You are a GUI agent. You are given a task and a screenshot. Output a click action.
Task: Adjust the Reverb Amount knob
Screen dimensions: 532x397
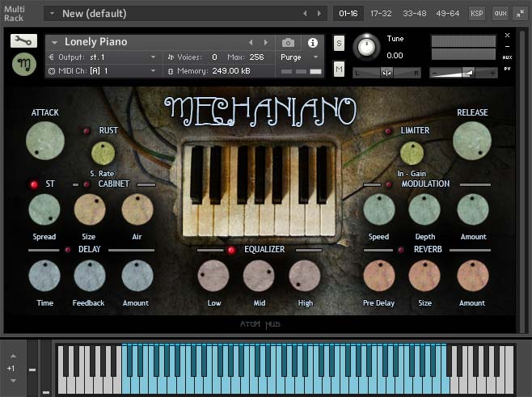[473, 276]
